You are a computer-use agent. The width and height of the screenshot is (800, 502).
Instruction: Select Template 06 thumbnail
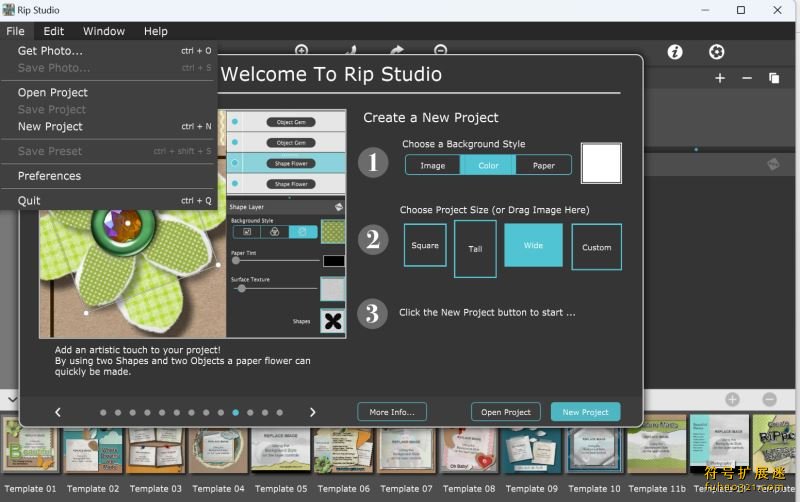point(343,449)
